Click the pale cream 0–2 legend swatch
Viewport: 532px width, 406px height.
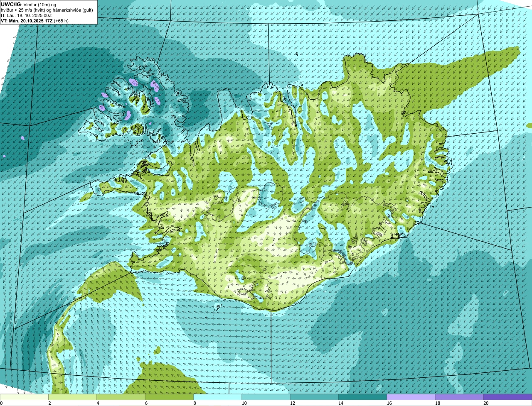[x=25, y=397]
